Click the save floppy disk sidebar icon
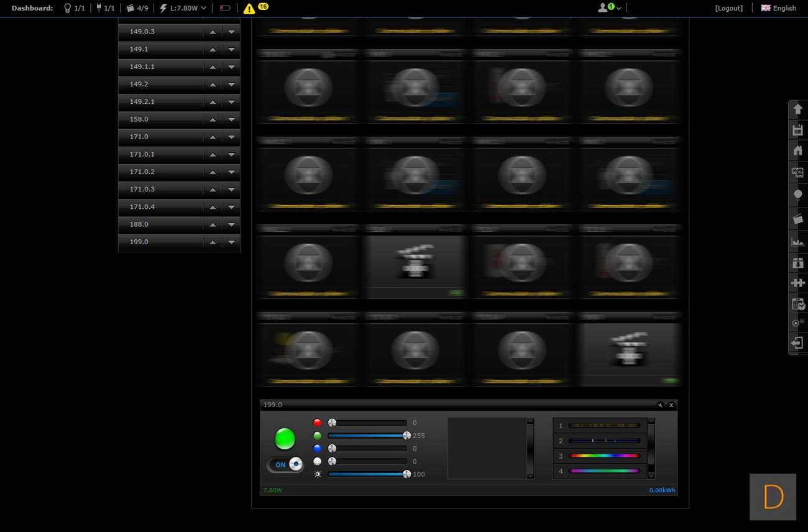The image size is (808, 532). (797, 131)
